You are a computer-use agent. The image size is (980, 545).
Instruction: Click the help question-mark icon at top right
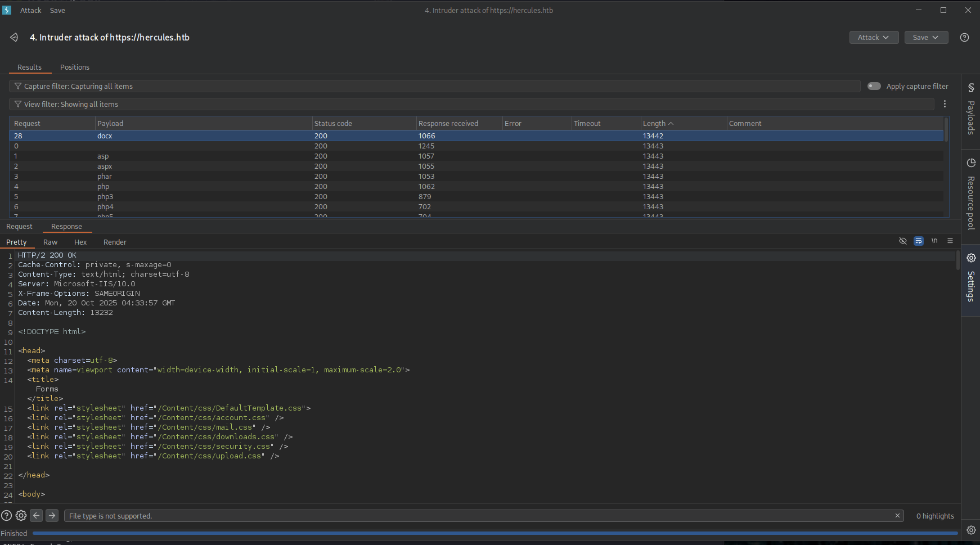point(964,37)
